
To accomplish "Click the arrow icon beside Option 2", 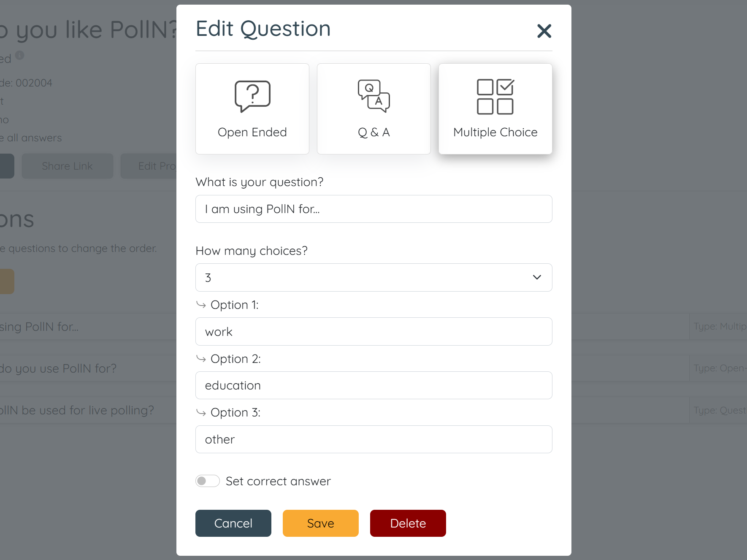I will pos(201,359).
